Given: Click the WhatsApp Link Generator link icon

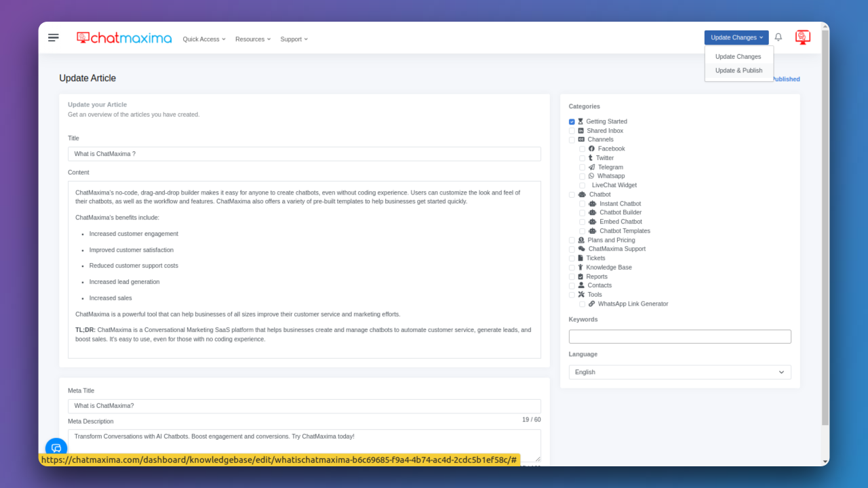Looking at the screenshot, I should pos(591,304).
